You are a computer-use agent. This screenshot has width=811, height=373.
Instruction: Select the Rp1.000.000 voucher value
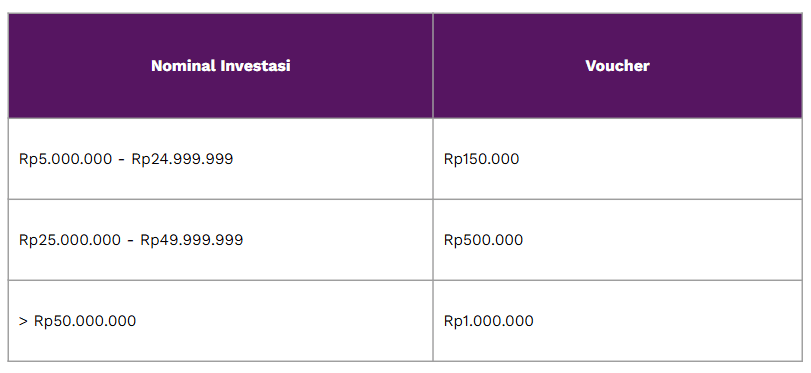(x=488, y=321)
